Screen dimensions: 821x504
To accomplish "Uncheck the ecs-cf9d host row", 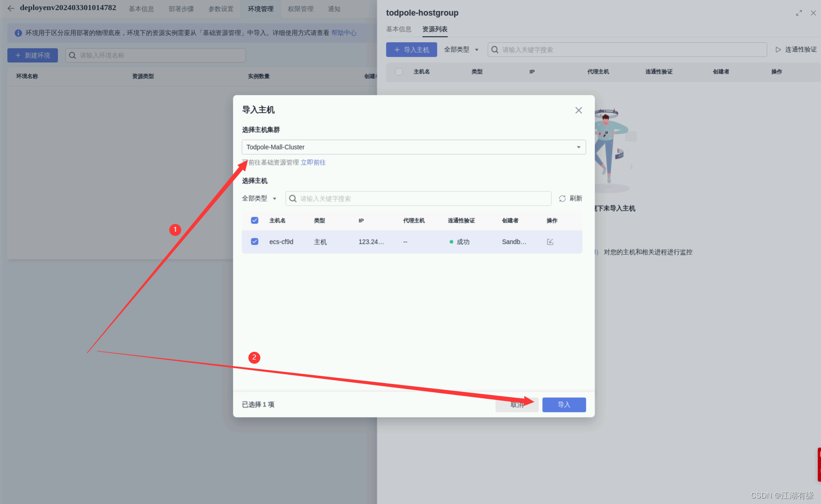I will pos(254,241).
